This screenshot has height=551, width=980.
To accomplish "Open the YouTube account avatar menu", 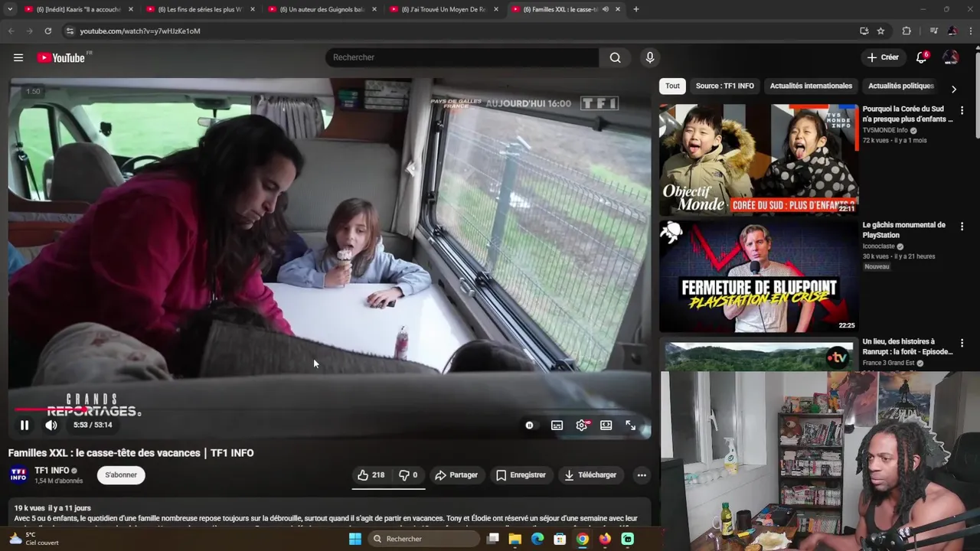I will tap(950, 57).
